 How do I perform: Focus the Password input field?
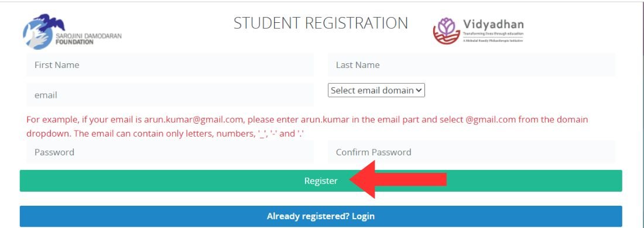coord(170,152)
